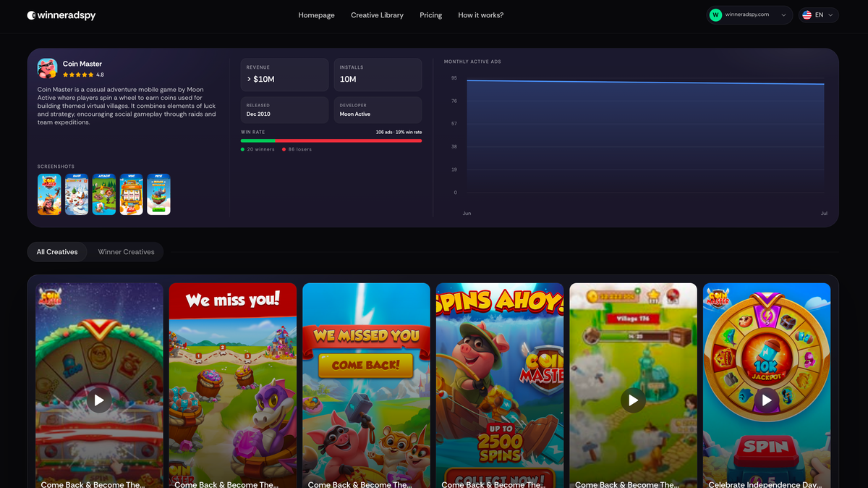
Task: Switch to the Winner Creatives tab
Action: pyautogui.click(x=127, y=252)
